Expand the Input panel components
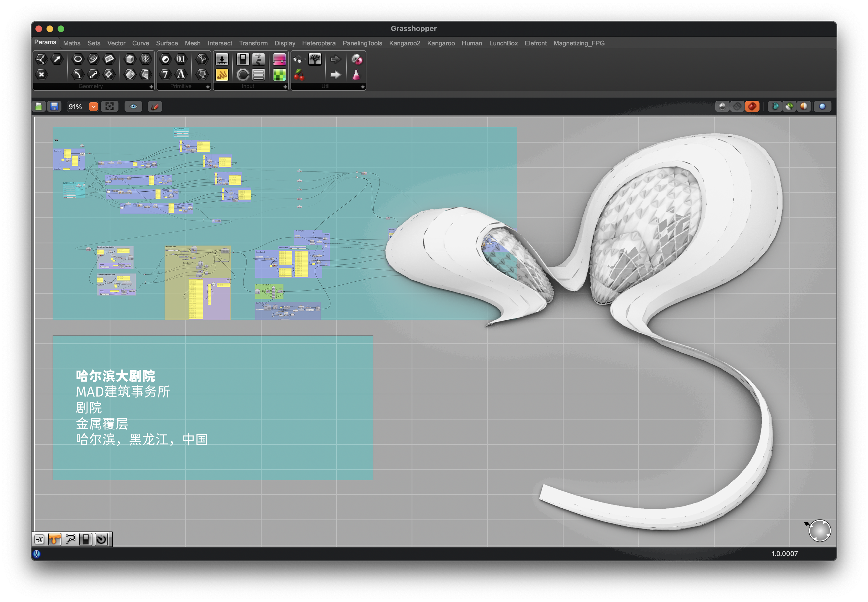Viewport: 868px width, 602px height. 285,87
